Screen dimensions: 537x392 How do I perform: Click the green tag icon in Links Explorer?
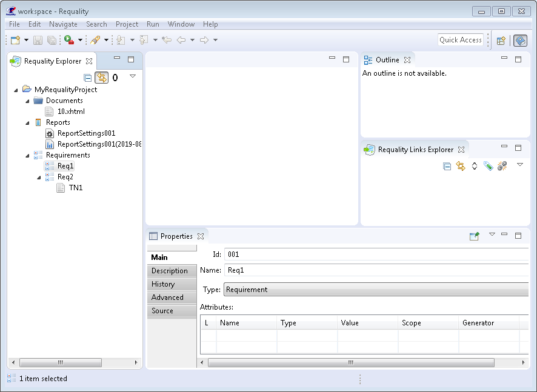pos(488,167)
